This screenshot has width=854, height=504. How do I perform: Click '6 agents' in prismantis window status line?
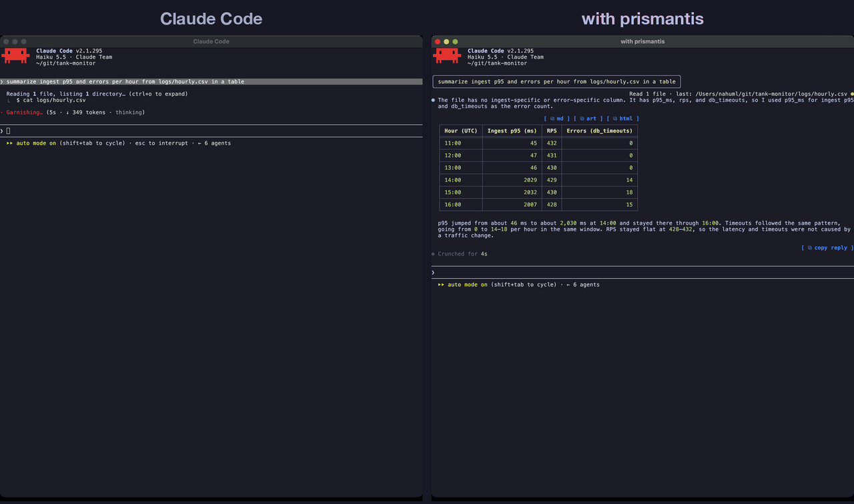(x=586, y=285)
